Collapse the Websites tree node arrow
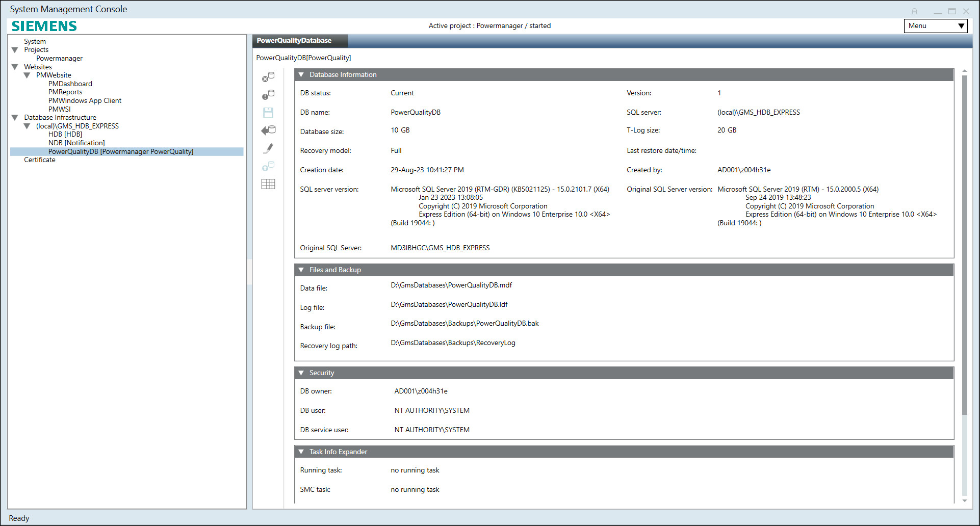Image resolution: width=980 pixels, height=526 pixels. coord(15,67)
